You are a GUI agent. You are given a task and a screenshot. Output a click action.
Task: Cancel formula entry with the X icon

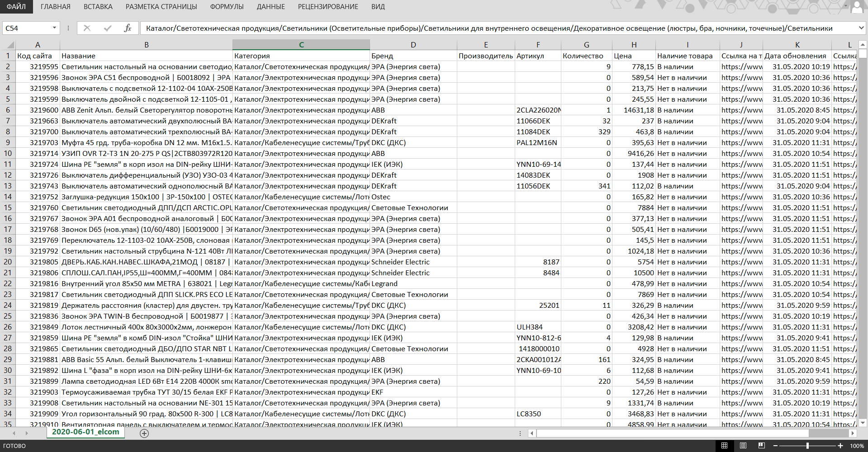(87, 28)
